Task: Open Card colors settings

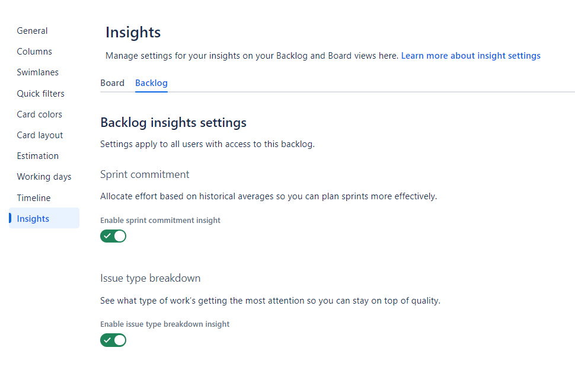Action: click(40, 114)
